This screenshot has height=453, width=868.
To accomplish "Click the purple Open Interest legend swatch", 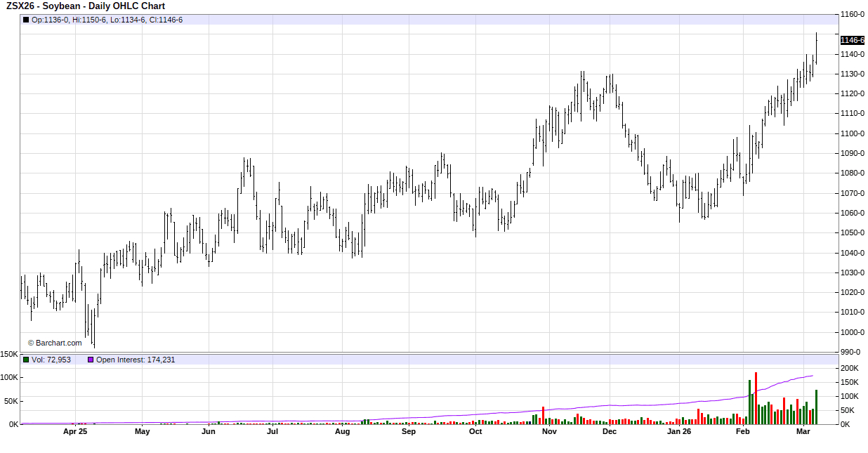I will tap(91, 360).
